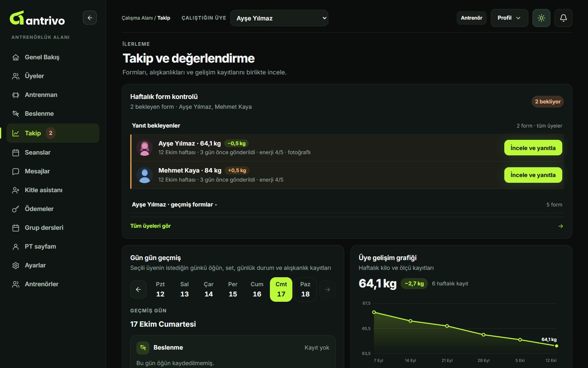Click Ayşe Yılmaz avatar in form list

click(145, 148)
